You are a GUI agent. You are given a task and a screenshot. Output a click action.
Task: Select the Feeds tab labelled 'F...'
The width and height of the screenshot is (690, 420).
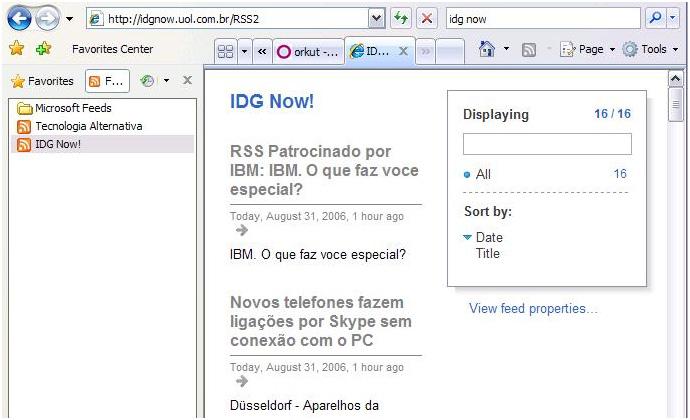[107, 81]
